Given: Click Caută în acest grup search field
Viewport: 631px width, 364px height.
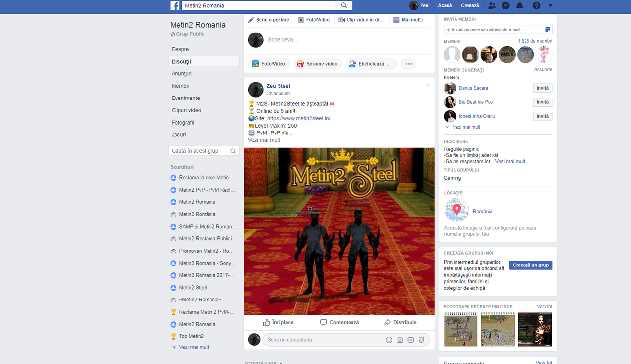Looking at the screenshot, I should coord(199,151).
